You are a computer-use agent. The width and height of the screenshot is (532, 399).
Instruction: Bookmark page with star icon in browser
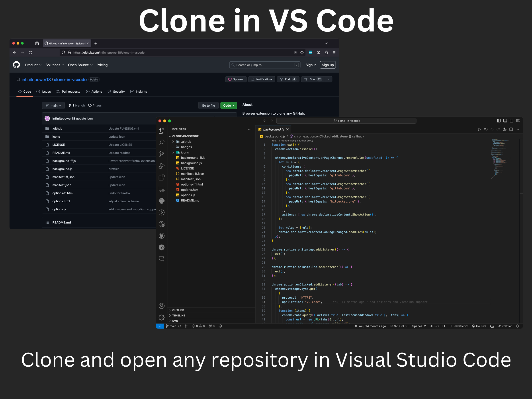click(302, 53)
